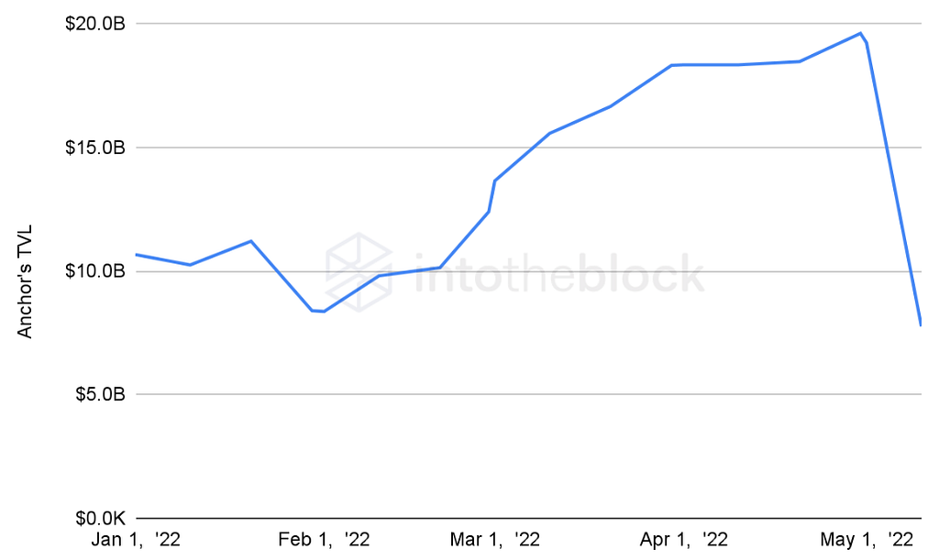Image resolution: width=939 pixels, height=560 pixels.
Task: Click the intotheblock cube logo watermark
Action: [x=359, y=272]
